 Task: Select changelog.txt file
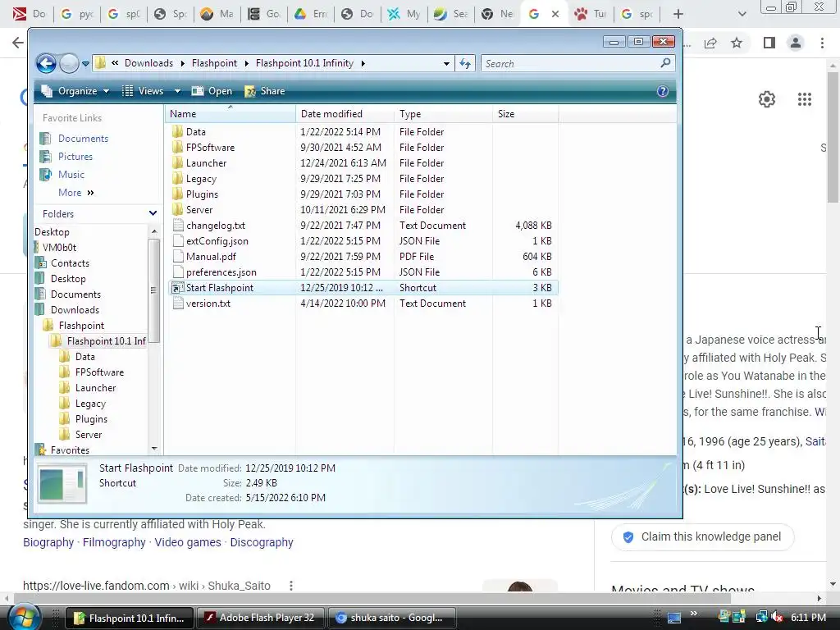pos(216,226)
